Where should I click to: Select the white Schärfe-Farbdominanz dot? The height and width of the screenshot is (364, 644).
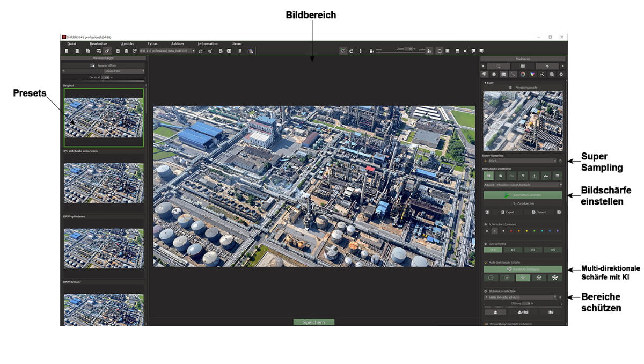point(503,231)
